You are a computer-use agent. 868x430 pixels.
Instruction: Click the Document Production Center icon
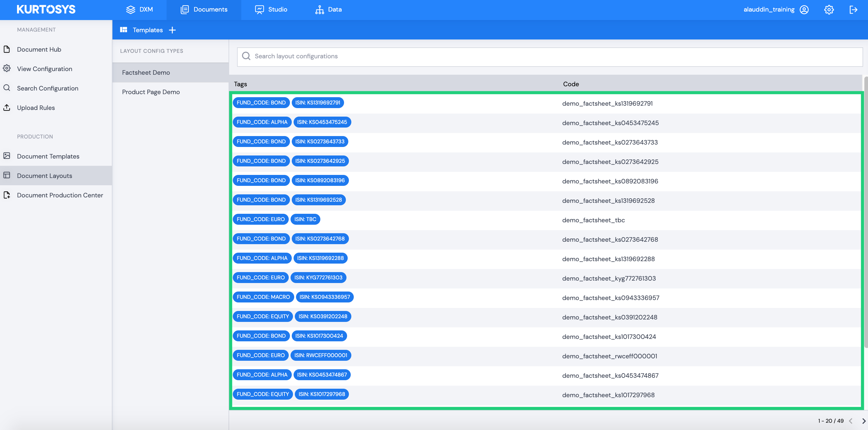coord(7,195)
